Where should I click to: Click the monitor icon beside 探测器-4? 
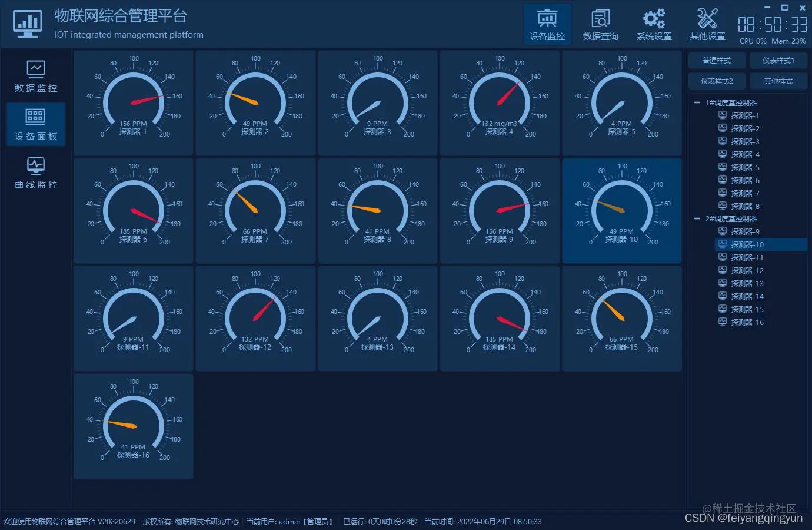click(723, 154)
